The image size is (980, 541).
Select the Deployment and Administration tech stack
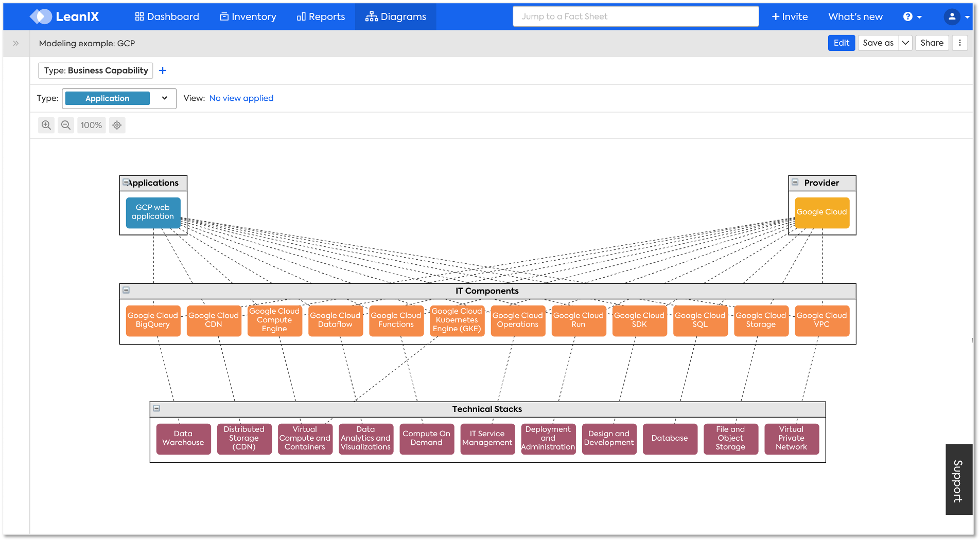coord(548,439)
